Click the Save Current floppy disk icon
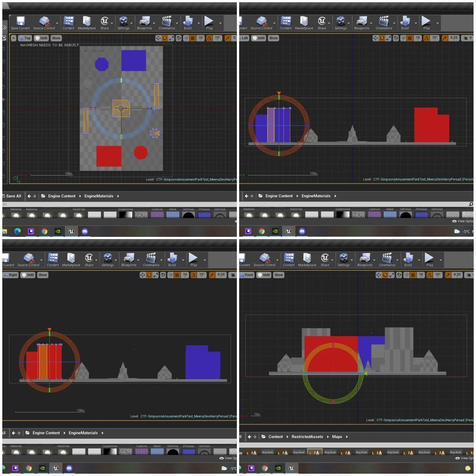The height and width of the screenshot is (476, 476). click(x=20, y=21)
